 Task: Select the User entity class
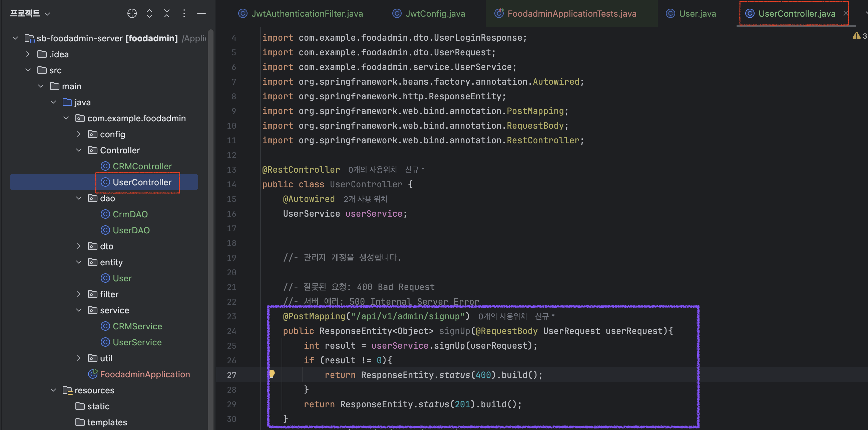point(122,278)
